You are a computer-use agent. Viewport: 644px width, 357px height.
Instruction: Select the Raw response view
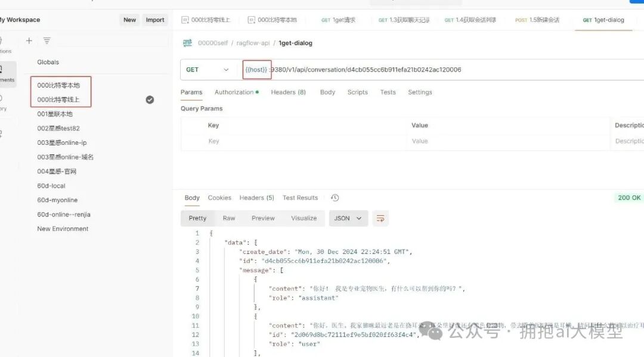[229, 218]
